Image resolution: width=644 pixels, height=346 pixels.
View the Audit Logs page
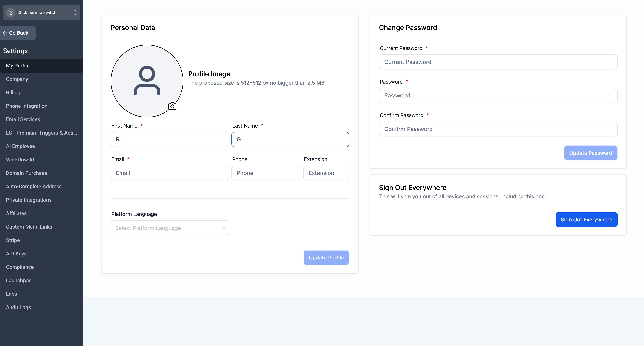point(18,307)
